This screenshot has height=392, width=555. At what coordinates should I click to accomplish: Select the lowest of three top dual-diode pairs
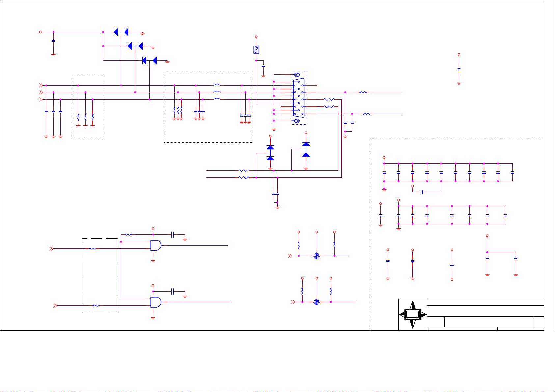coord(149,60)
